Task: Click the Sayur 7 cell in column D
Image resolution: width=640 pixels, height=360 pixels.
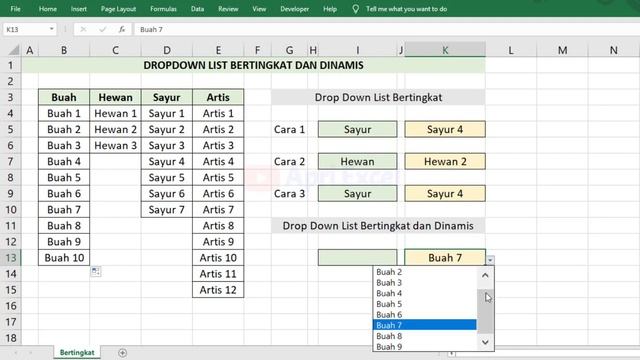Action: pyautogui.click(x=167, y=210)
